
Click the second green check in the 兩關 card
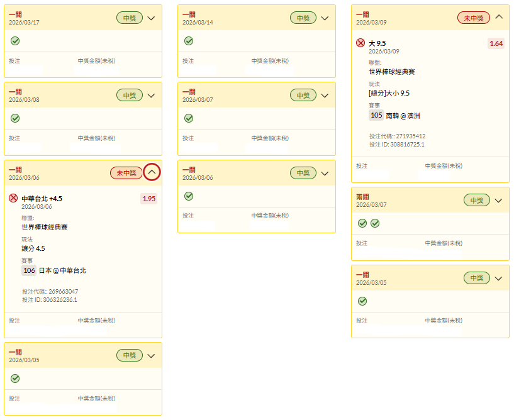(375, 223)
